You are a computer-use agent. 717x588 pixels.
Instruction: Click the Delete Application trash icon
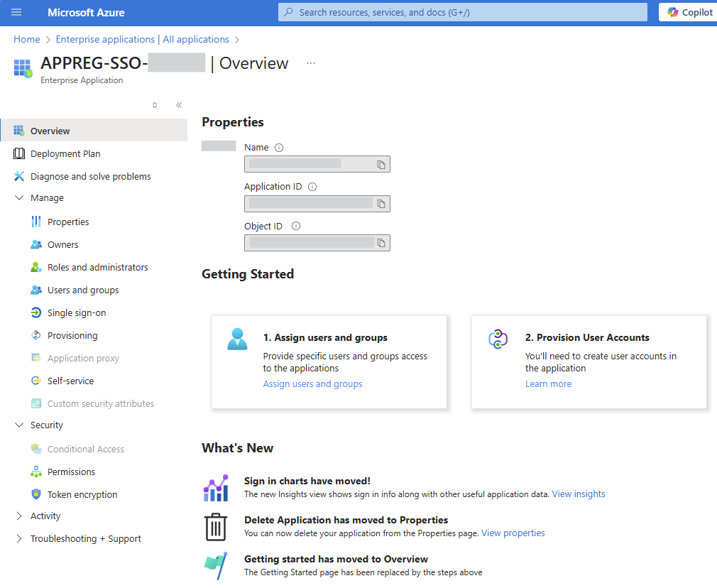click(x=216, y=527)
